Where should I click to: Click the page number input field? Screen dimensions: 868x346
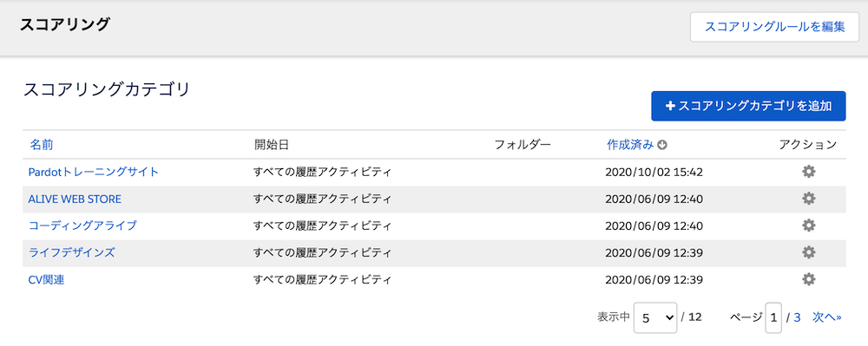coord(773,317)
